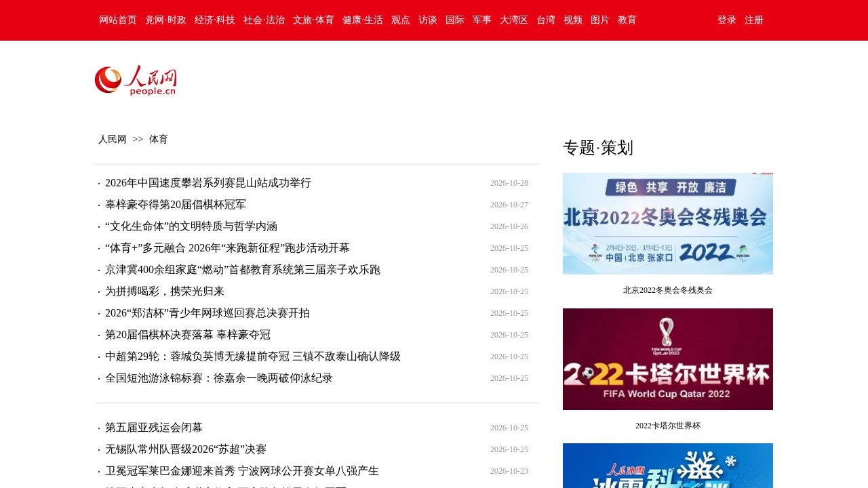The image size is (868, 488).
Task: Open article 卫冕冠军莱巴金娜迎来首秀
Action: 242,471
